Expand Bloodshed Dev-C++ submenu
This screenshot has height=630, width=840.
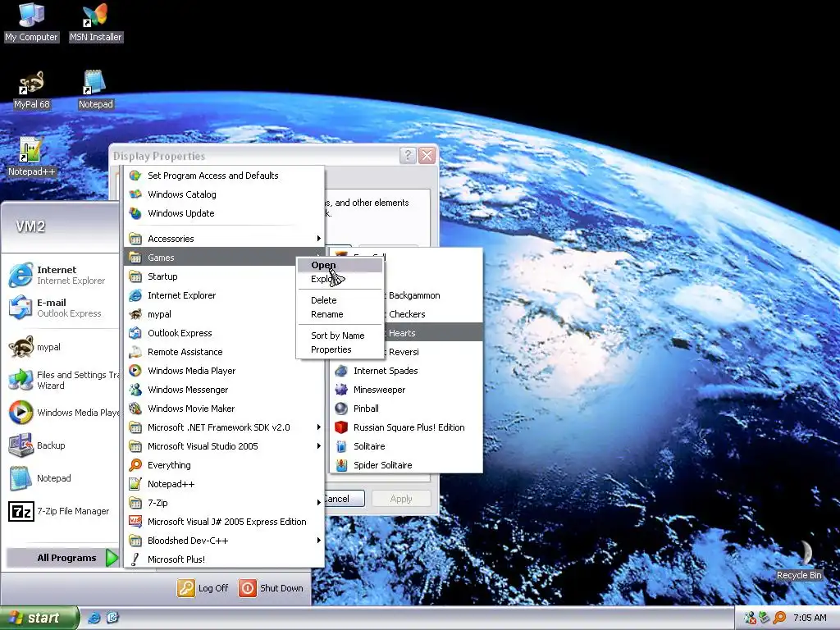(224, 541)
